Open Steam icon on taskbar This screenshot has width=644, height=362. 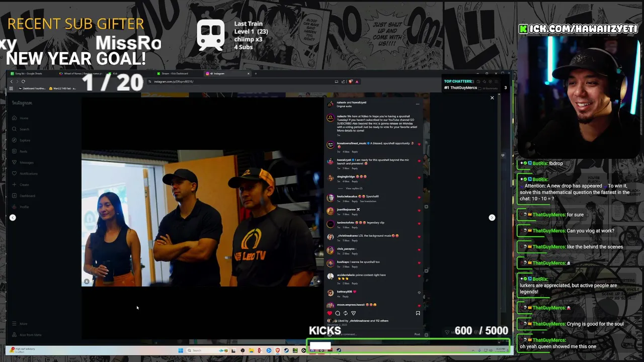click(286, 350)
